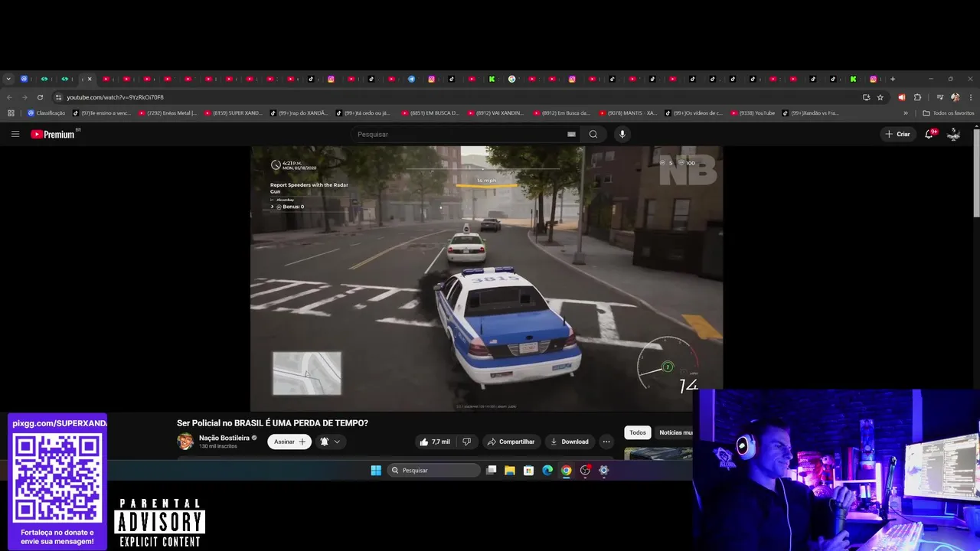Open Task View on the taskbar

coord(492,471)
